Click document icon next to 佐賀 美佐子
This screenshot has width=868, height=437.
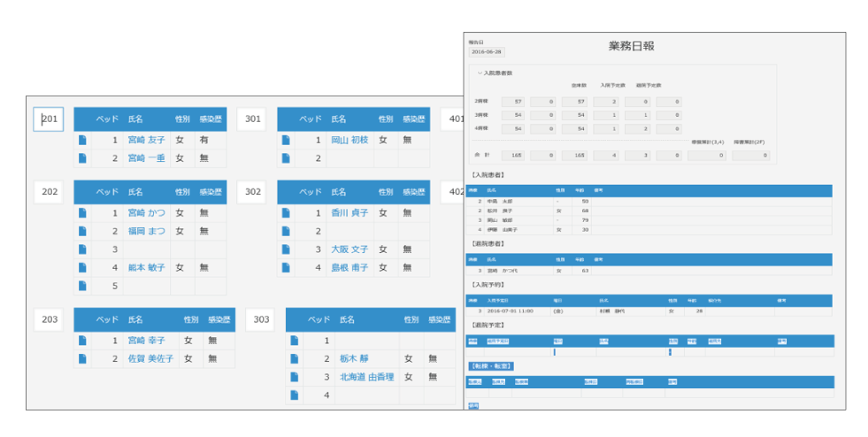coord(82,358)
